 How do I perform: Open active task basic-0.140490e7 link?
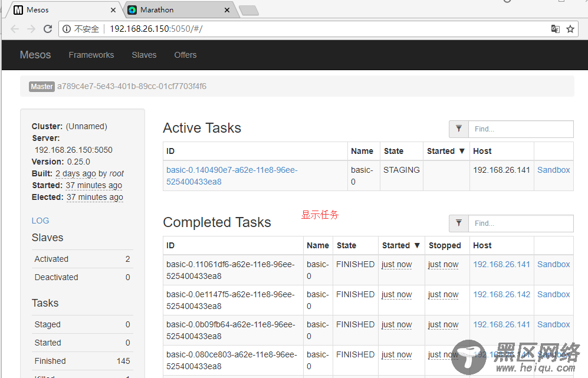point(232,176)
